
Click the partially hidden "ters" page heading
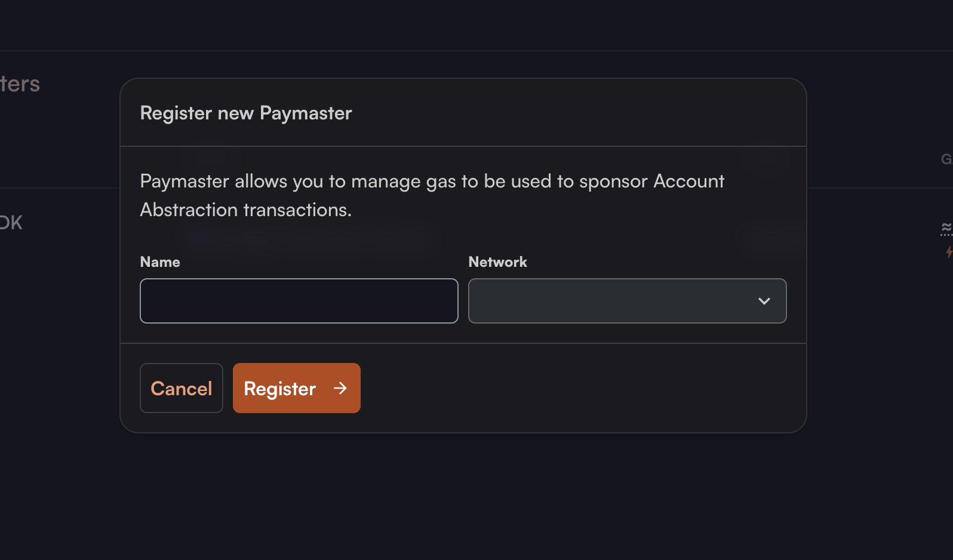pyautogui.click(x=20, y=84)
